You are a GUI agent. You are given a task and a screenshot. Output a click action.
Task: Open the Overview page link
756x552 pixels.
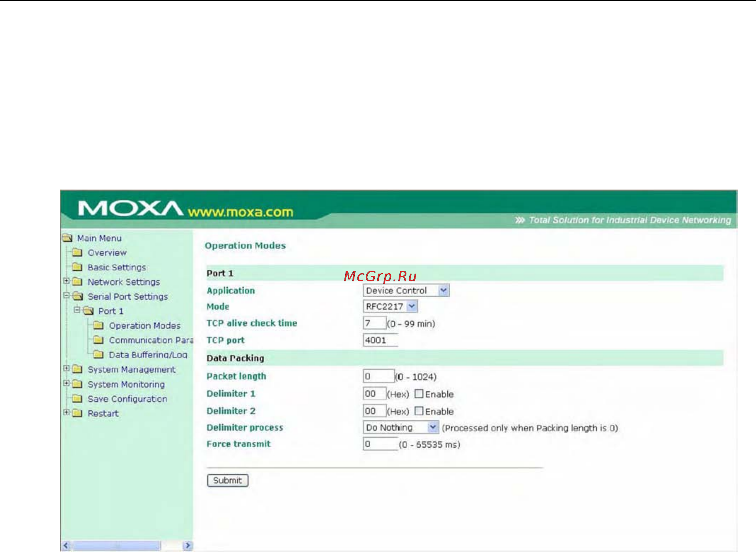click(107, 253)
